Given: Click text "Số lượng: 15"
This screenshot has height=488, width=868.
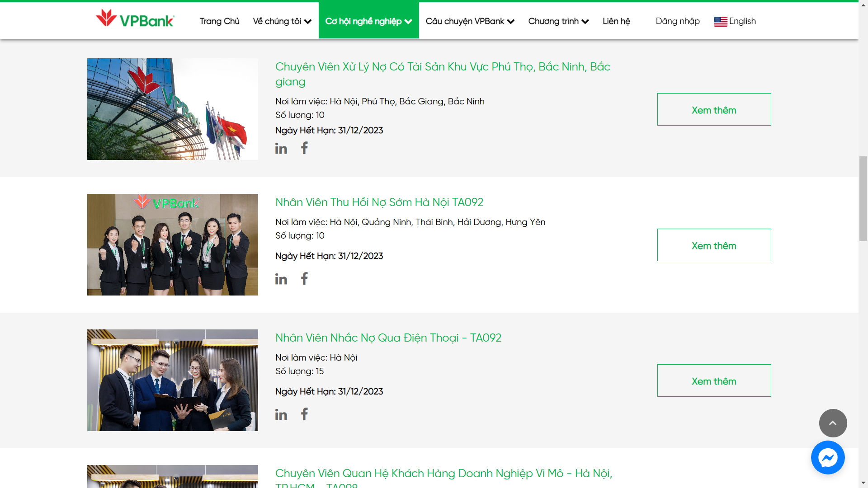Looking at the screenshot, I should pyautogui.click(x=300, y=371).
